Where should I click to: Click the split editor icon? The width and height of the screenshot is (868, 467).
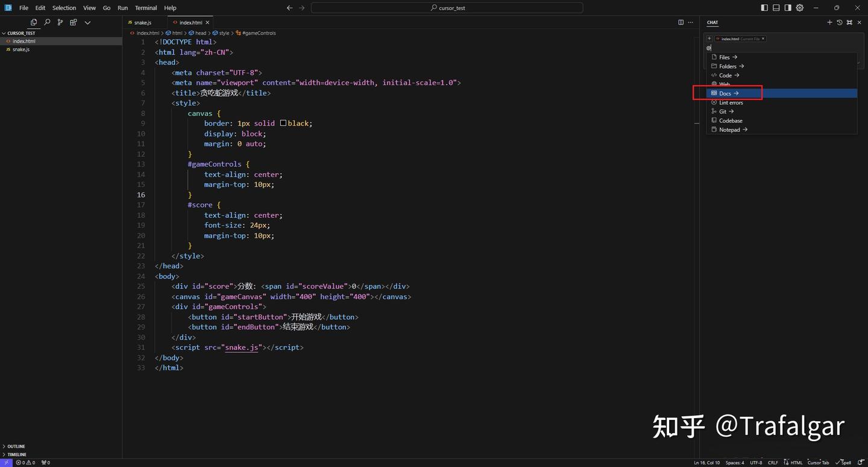click(x=681, y=22)
